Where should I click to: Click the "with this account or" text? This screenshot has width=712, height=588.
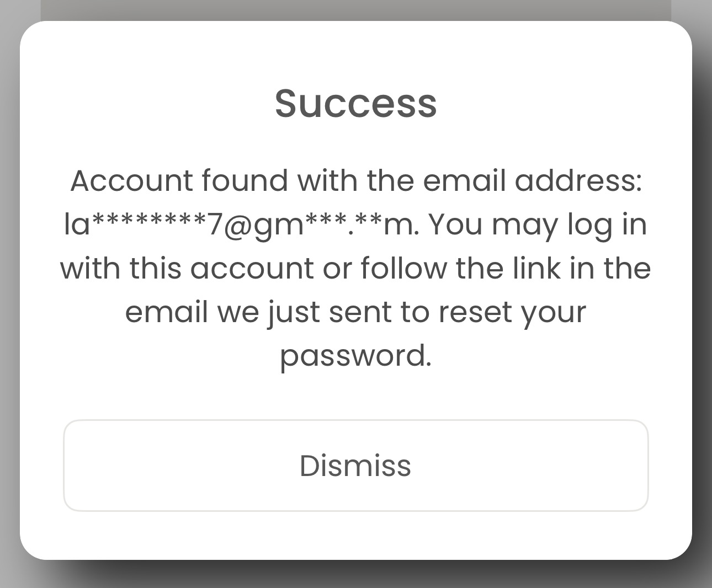(205, 269)
